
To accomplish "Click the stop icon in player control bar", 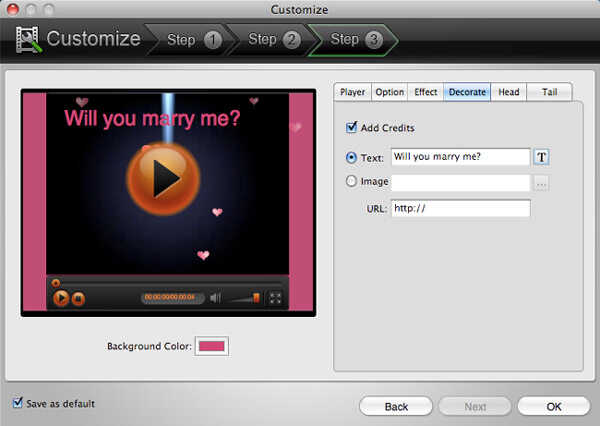I will coord(78,299).
